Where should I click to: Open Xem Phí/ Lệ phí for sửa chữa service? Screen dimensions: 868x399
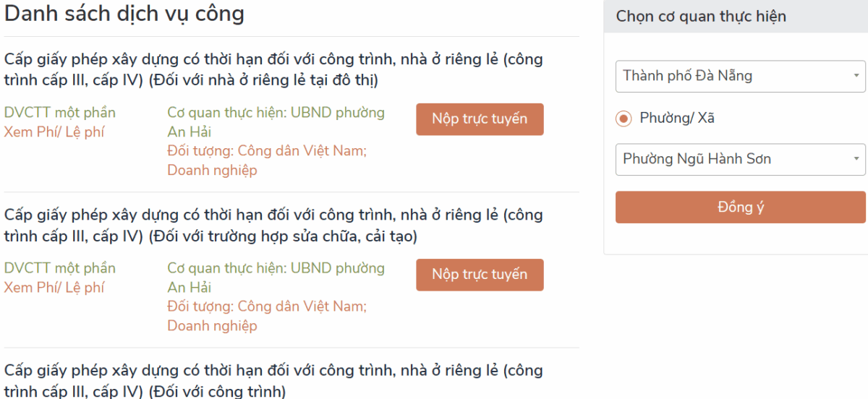54,288
